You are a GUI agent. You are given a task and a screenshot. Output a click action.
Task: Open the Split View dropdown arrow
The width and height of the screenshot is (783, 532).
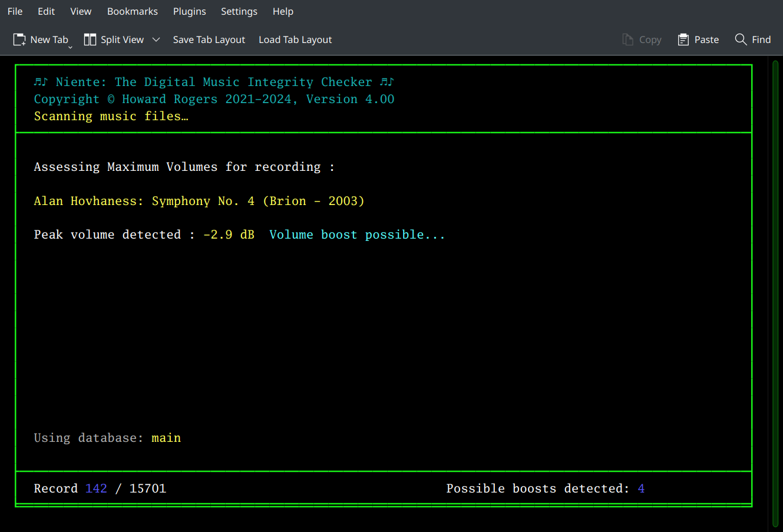(x=156, y=39)
